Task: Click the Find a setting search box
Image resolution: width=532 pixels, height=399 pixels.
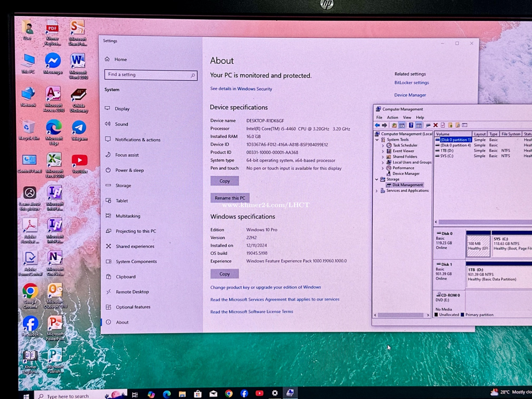Action: [151, 75]
